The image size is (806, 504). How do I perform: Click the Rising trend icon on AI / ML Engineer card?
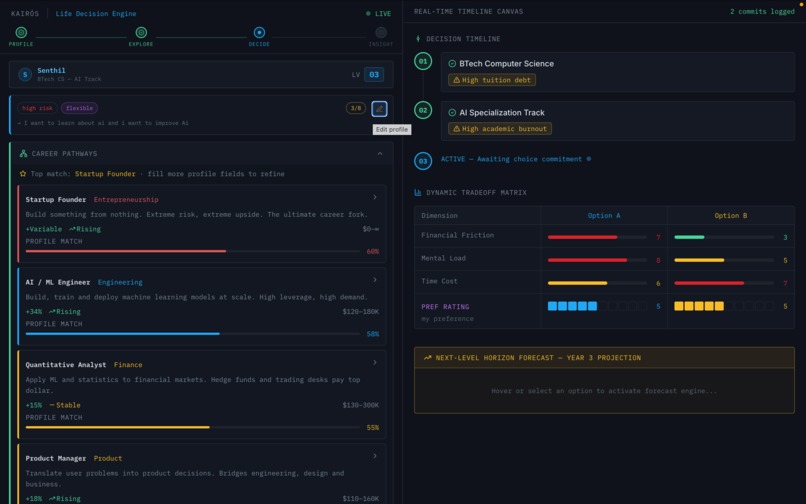[x=52, y=311]
